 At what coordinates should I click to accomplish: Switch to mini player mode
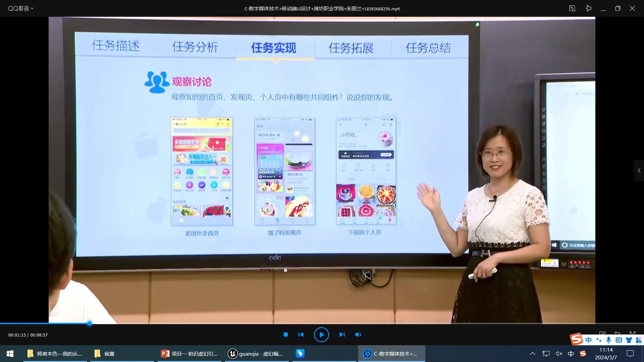coord(572,8)
